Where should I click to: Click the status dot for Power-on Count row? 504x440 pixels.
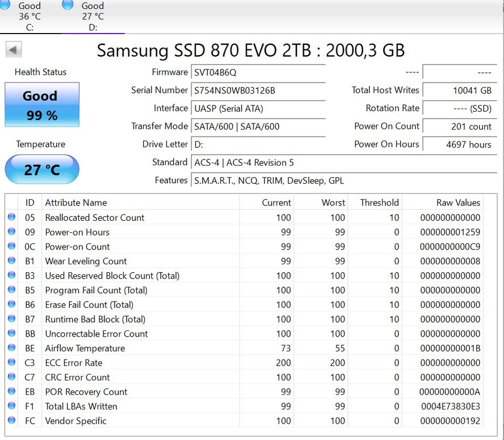pos(12,245)
